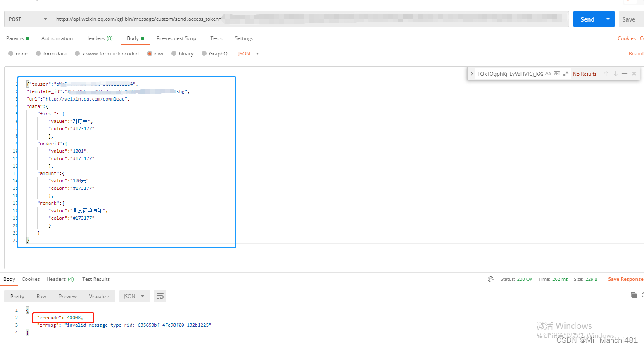Select x-www-form-urlencoded body type
Image resolution: width=644 pixels, height=347 pixels.
[107, 53]
